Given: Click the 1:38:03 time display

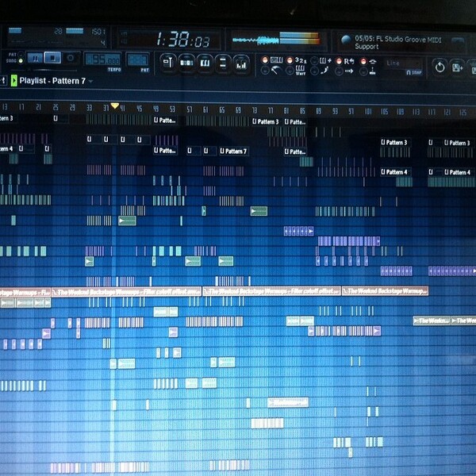Looking at the screenshot, I should coord(182,40).
